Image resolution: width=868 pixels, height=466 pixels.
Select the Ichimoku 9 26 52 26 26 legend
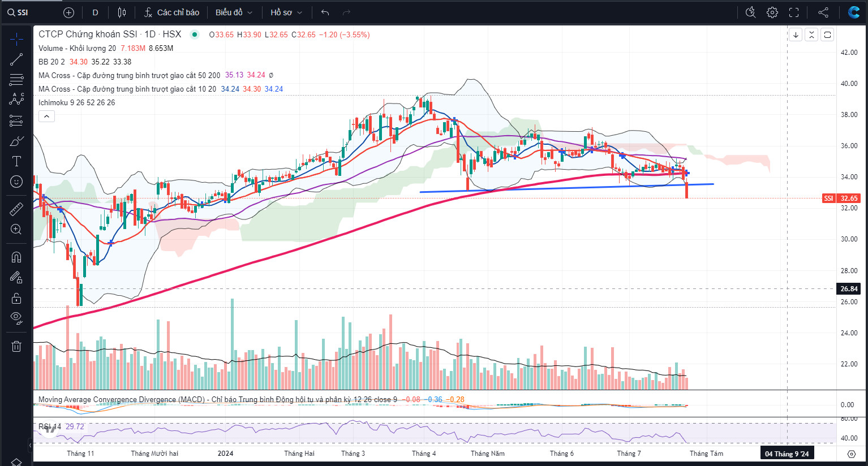(x=76, y=102)
